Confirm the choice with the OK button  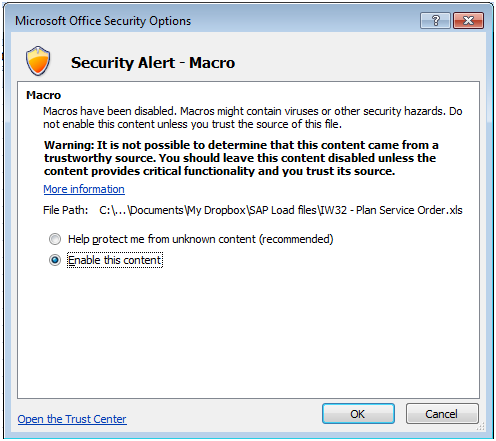click(x=358, y=414)
